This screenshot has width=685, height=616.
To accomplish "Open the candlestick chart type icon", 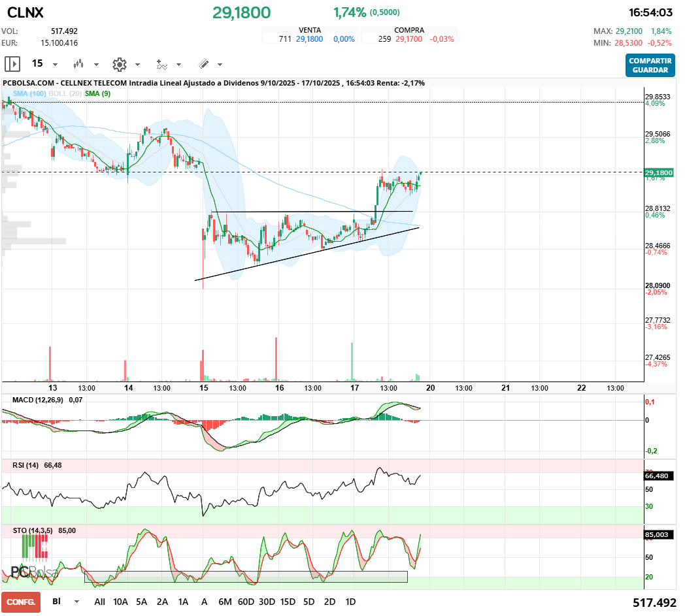I will pos(79,64).
